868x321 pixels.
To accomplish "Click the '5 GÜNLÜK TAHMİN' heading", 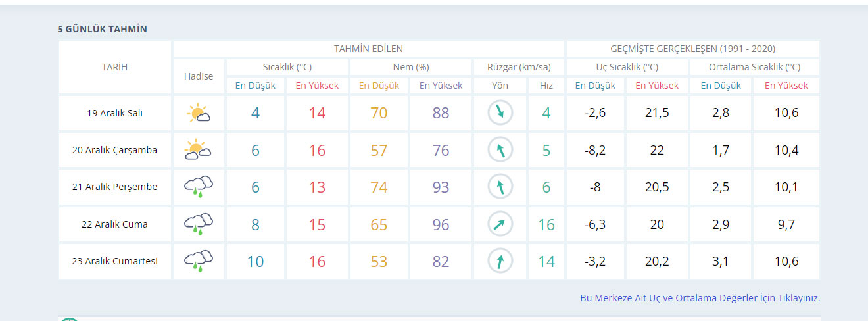I will pos(102,29).
